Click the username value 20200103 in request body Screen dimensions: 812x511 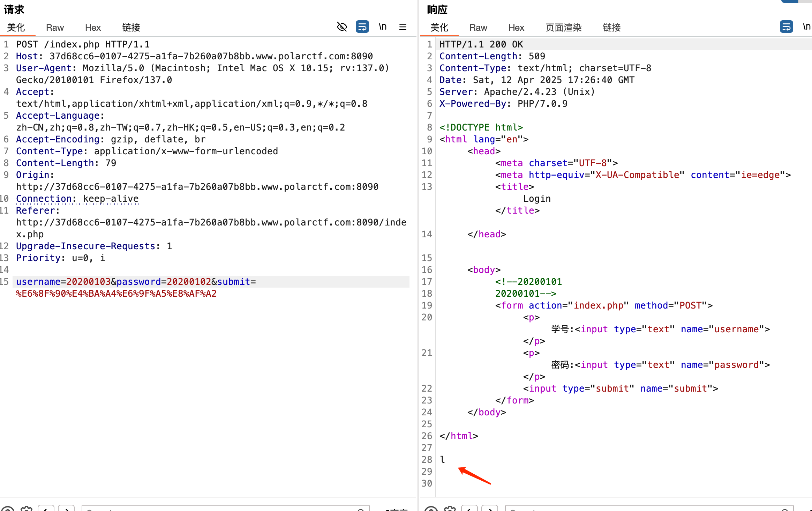point(88,282)
